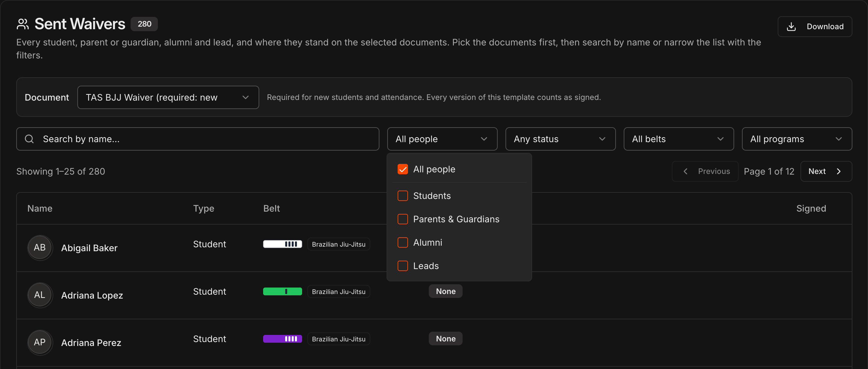868x369 pixels.
Task: Click the magnifier search icon
Action: (x=29, y=139)
